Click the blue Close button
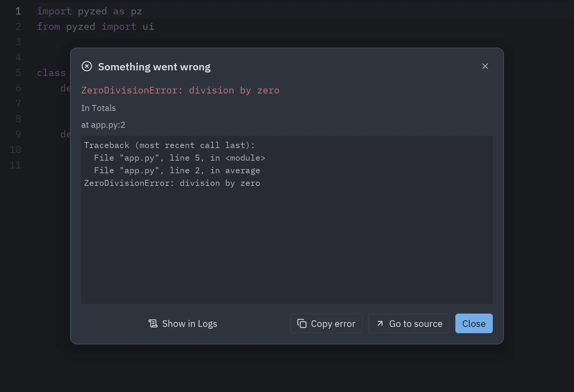This screenshot has height=392, width=574. (474, 323)
